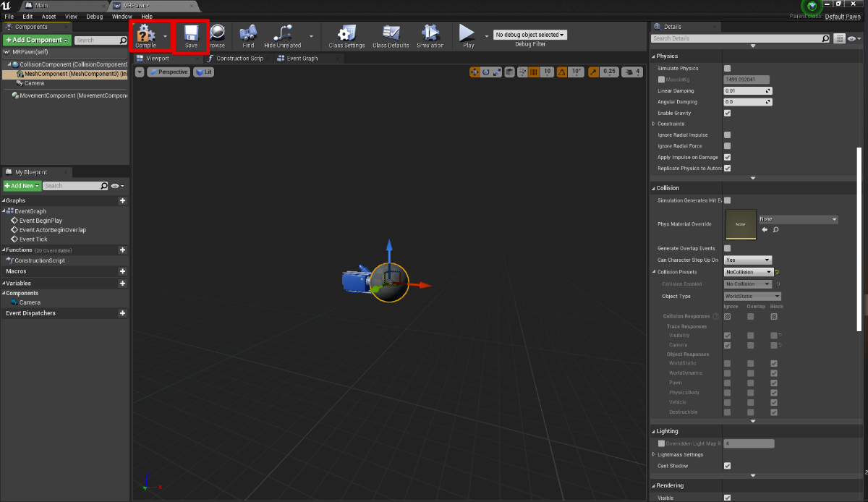Save the blueprint with Save icon
The image size is (868, 502).
coord(191,34)
